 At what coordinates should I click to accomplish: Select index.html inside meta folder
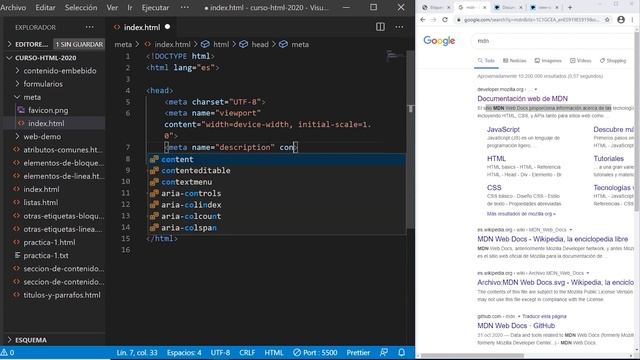point(46,123)
